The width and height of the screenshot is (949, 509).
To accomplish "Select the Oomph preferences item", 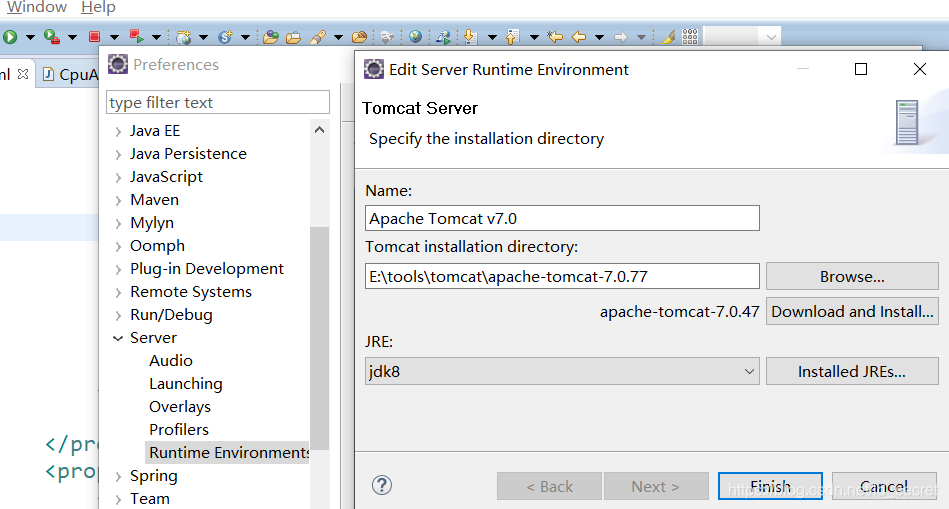I will tap(157, 246).
